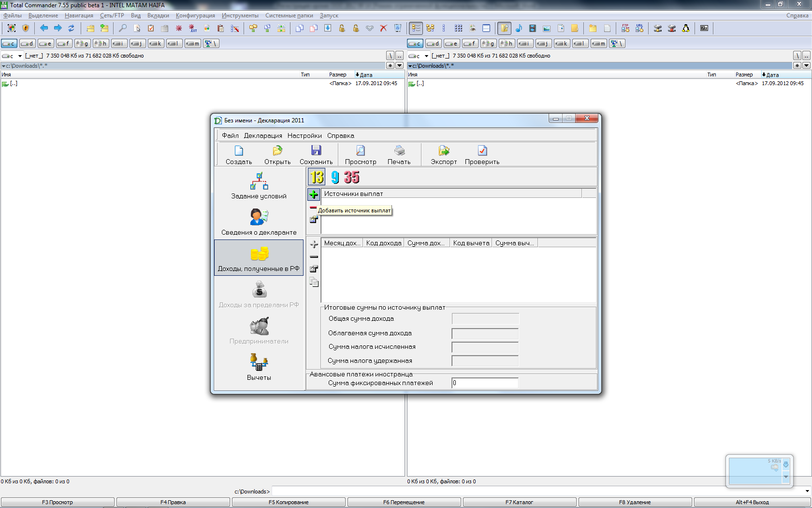Edit the selected payment source
The width and height of the screenshot is (812, 508).
click(x=313, y=220)
